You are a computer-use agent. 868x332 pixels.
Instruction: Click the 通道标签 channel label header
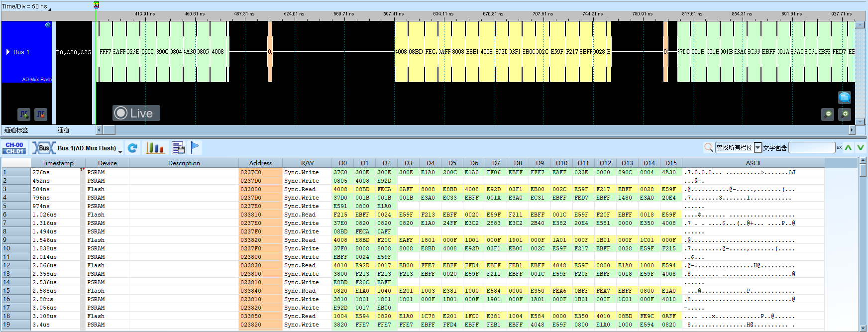coord(16,130)
